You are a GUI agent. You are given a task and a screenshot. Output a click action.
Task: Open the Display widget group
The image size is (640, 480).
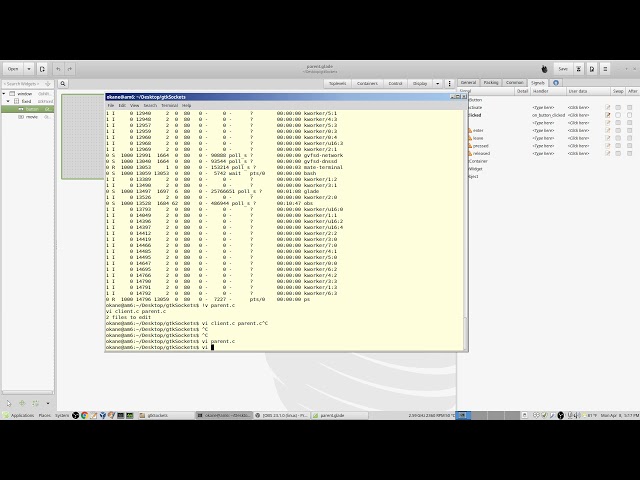tap(420, 84)
